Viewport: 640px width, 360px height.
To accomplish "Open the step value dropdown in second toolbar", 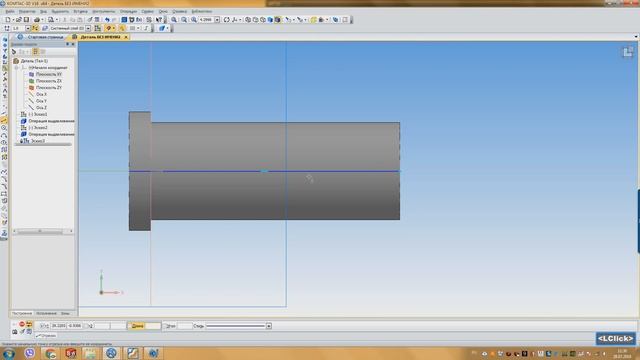I will click(x=28, y=28).
